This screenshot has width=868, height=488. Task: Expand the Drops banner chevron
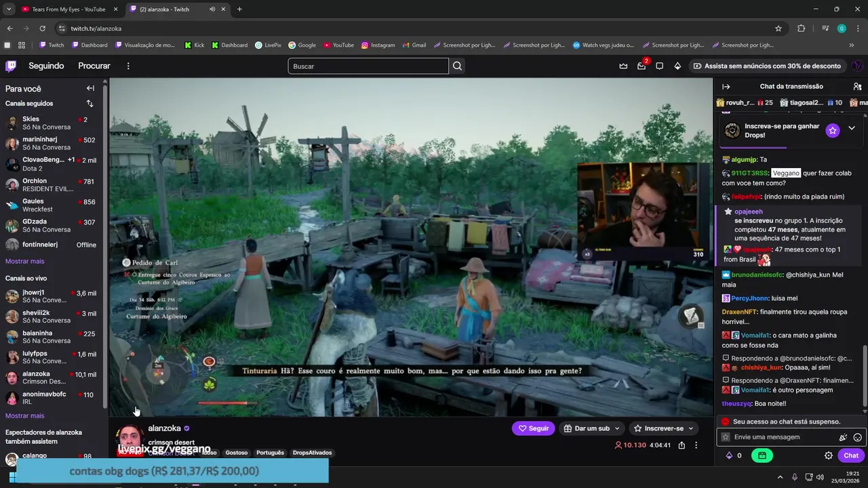click(852, 128)
